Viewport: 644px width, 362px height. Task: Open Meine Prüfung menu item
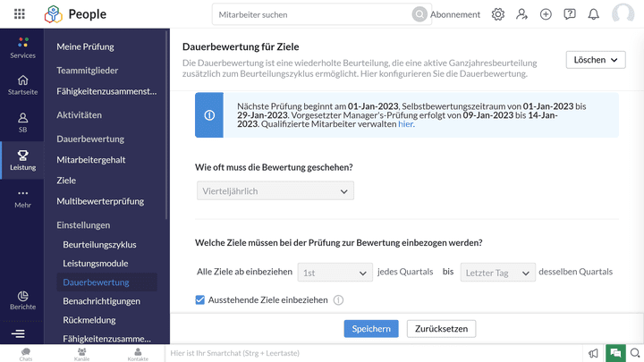point(86,46)
